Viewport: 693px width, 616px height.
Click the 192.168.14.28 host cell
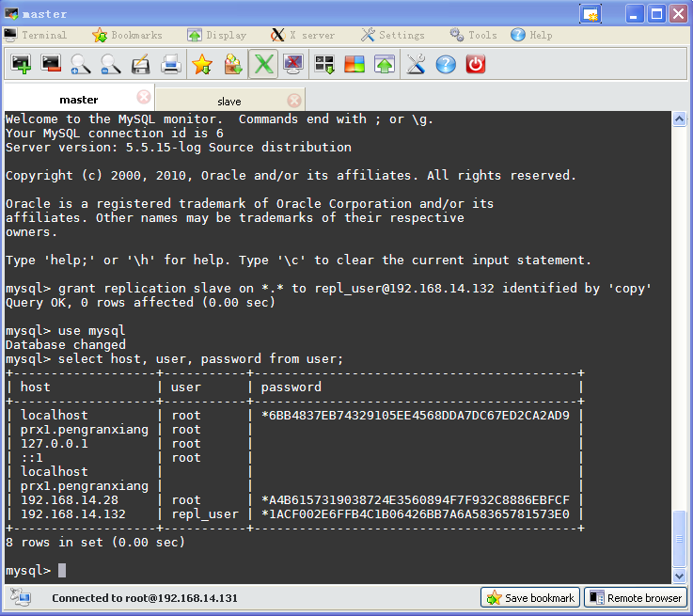point(70,500)
